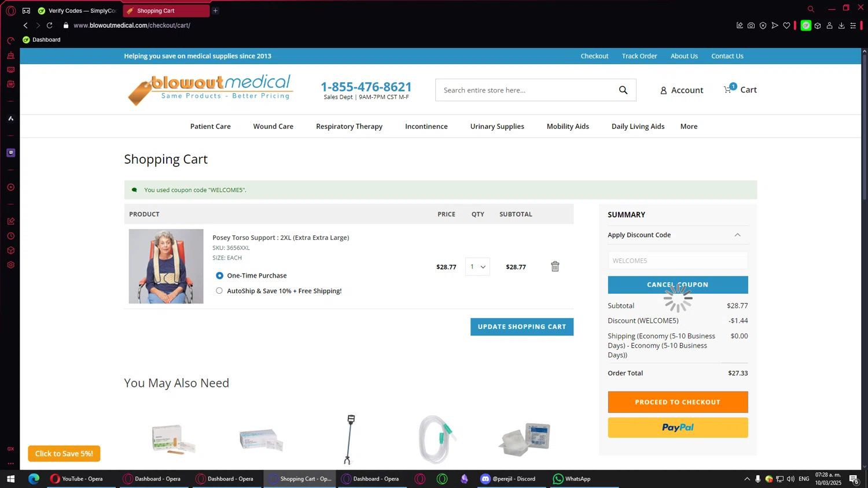Open Incontinence category menu
Viewport: 868px width, 488px height.
point(426,127)
